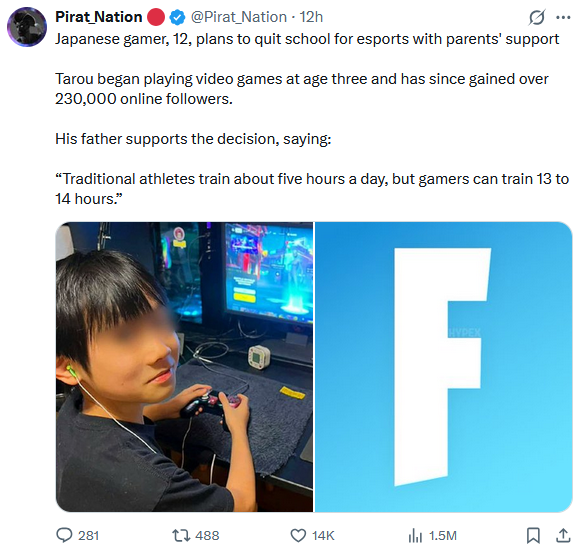
Task: Click the 1.5M views count
Action: coord(443,536)
